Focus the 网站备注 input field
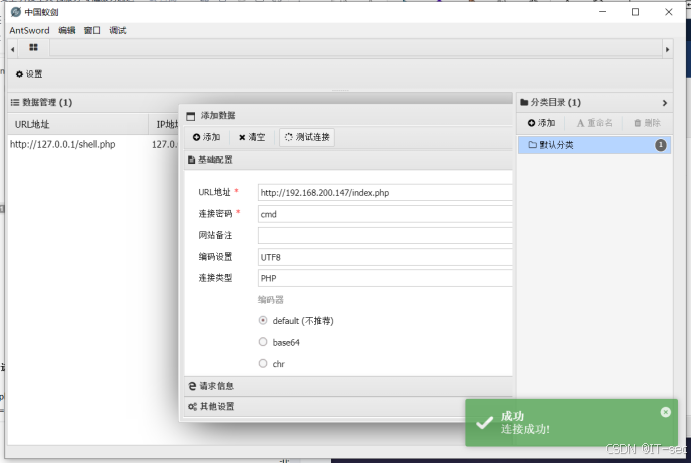 point(385,235)
